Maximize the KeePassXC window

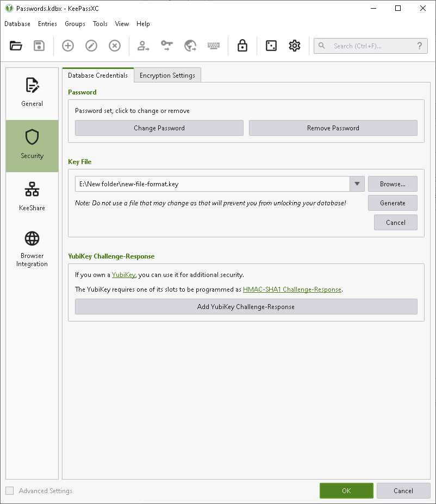[398, 8]
